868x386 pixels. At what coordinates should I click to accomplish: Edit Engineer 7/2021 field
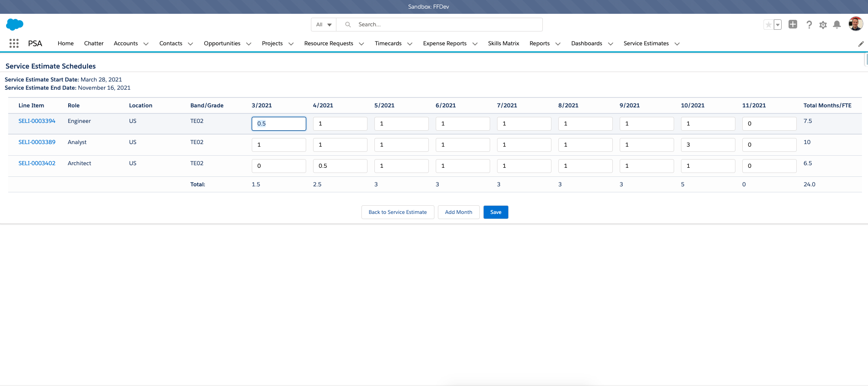pos(524,124)
